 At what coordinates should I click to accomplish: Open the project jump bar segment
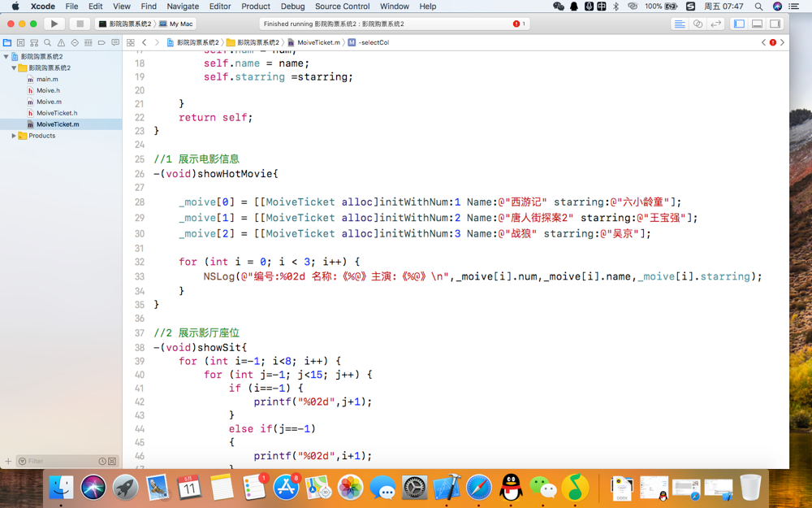coord(193,42)
